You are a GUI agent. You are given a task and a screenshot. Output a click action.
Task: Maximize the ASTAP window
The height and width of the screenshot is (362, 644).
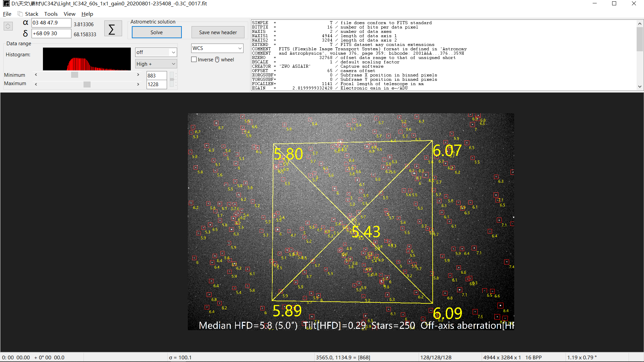(614, 4)
